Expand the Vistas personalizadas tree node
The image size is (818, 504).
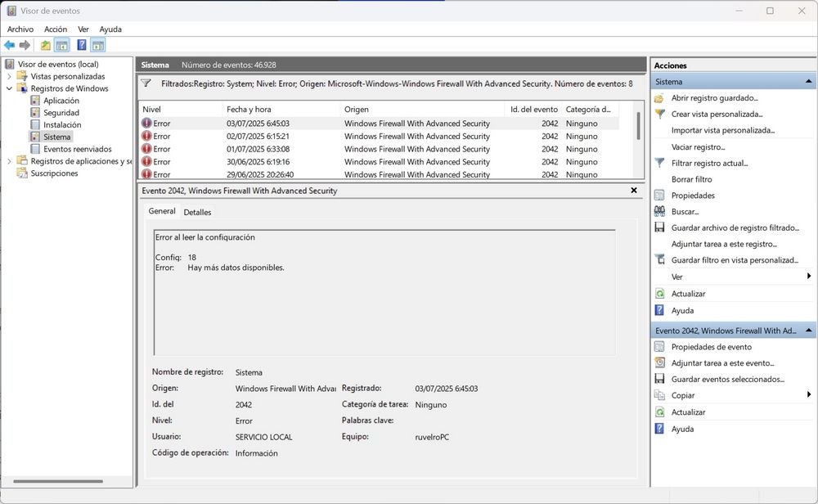pos(8,76)
